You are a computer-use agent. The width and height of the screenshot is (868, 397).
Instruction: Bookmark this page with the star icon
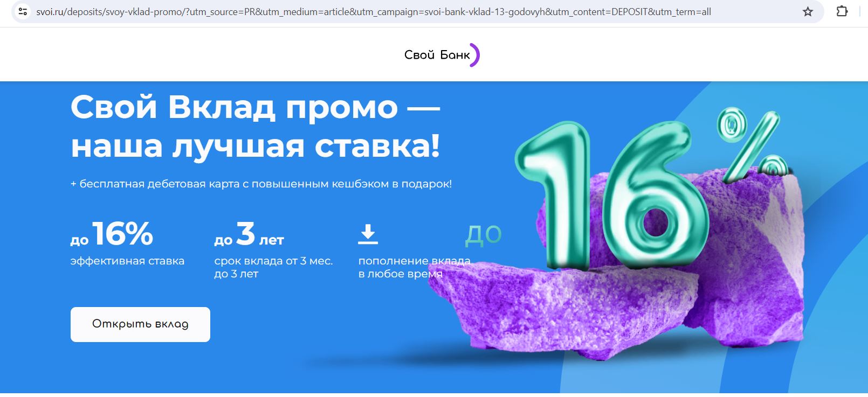click(x=808, y=11)
